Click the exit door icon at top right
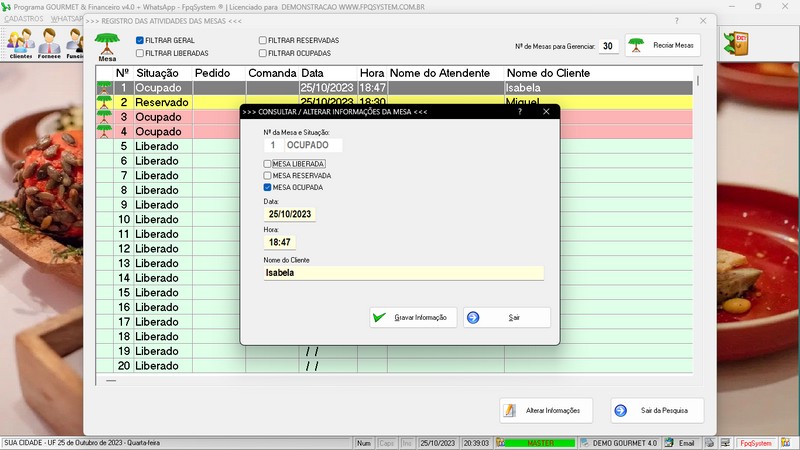The image size is (800, 450). pyautogui.click(x=736, y=44)
